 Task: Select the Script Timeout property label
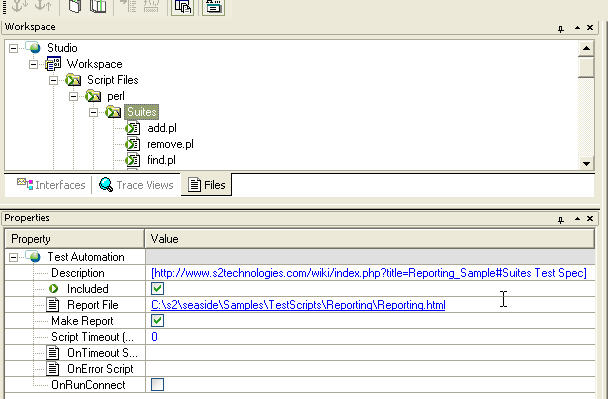(92, 337)
